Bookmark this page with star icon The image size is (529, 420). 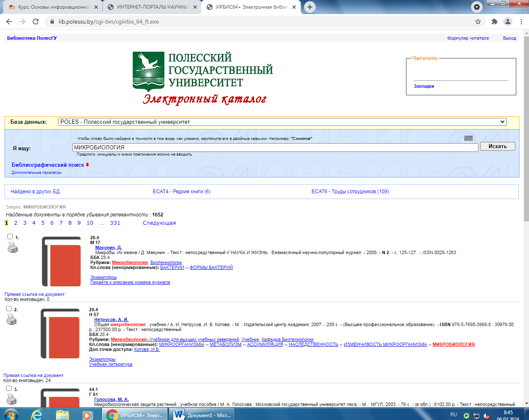point(478,22)
